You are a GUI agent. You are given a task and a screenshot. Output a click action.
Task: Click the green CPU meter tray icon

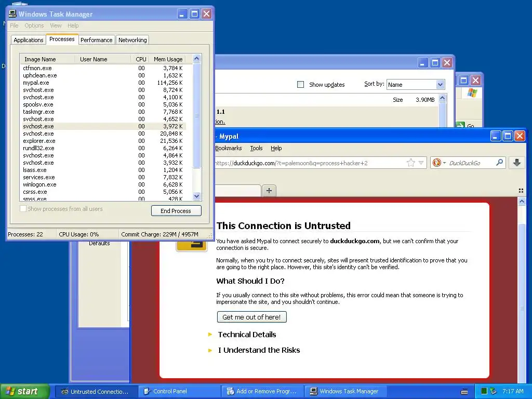click(x=485, y=391)
